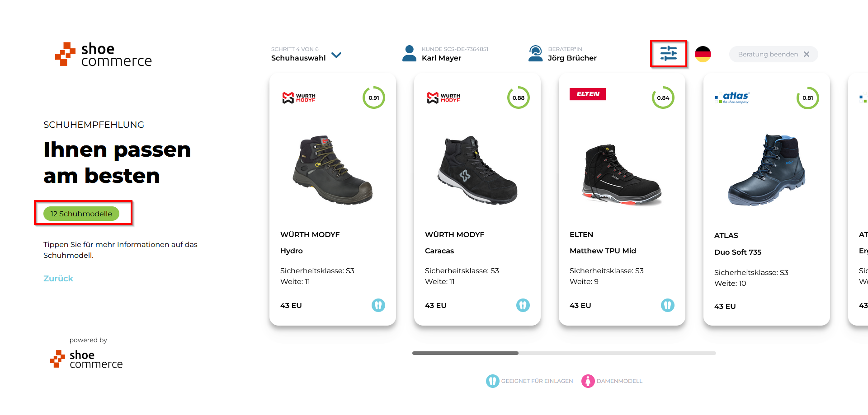Click the horizontal carousel scrollbar thumb
This screenshot has height=415, width=868.
pos(465,353)
